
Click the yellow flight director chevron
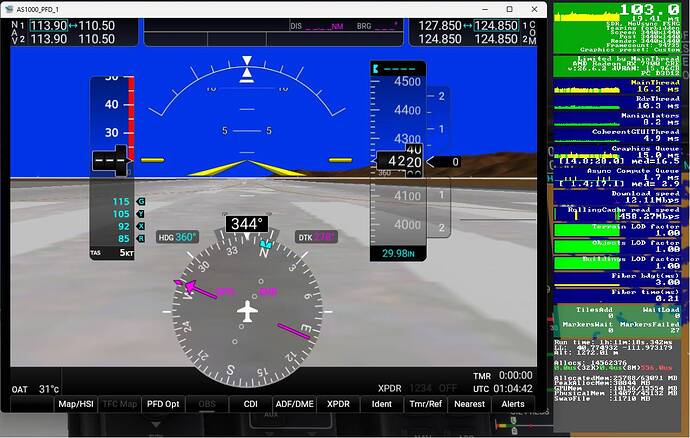[247, 168]
